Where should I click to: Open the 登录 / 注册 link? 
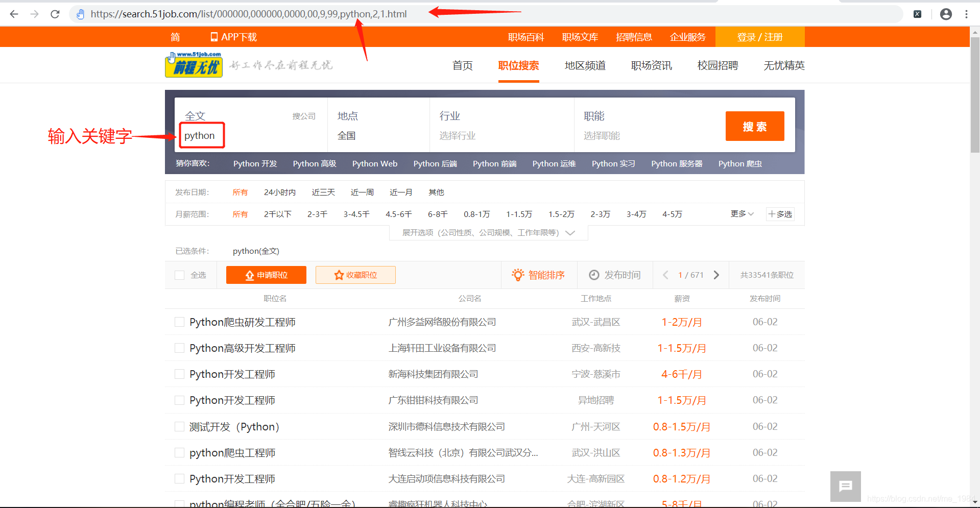[x=760, y=37]
